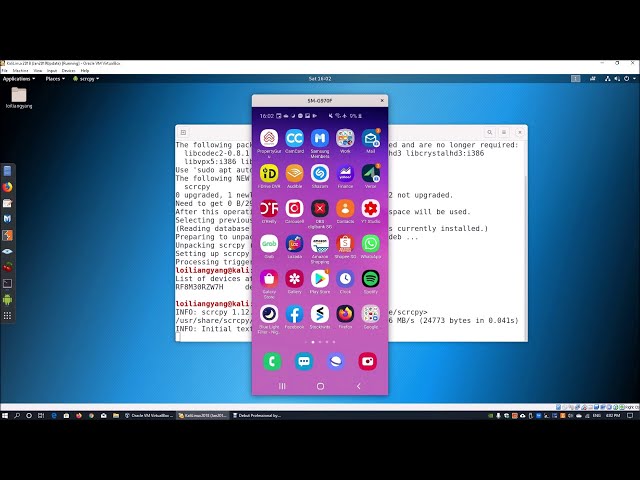The image size is (640, 480).
Task: Launch the Audible app
Action: tap(294, 174)
